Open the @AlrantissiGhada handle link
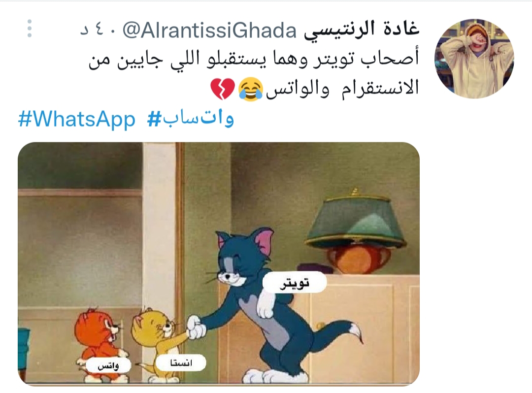Screen dimensions: 532x393 coord(210,31)
